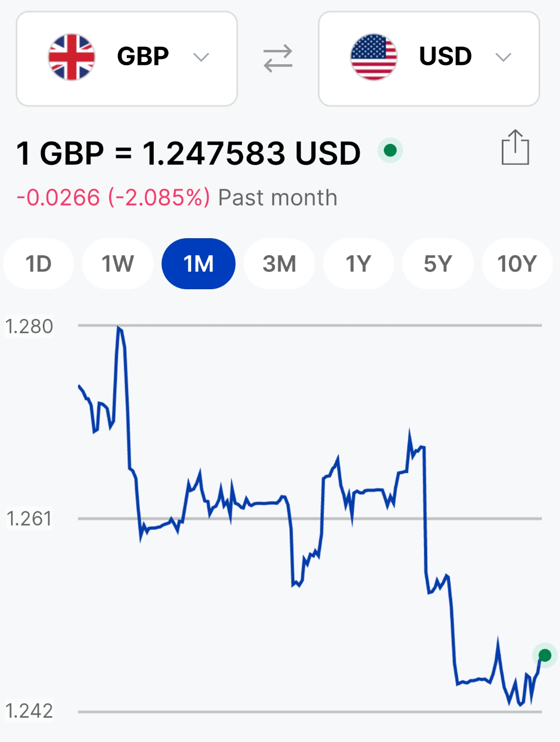Display the 10Y chart range
This screenshot has width=560, height=742.
(517, 264)
